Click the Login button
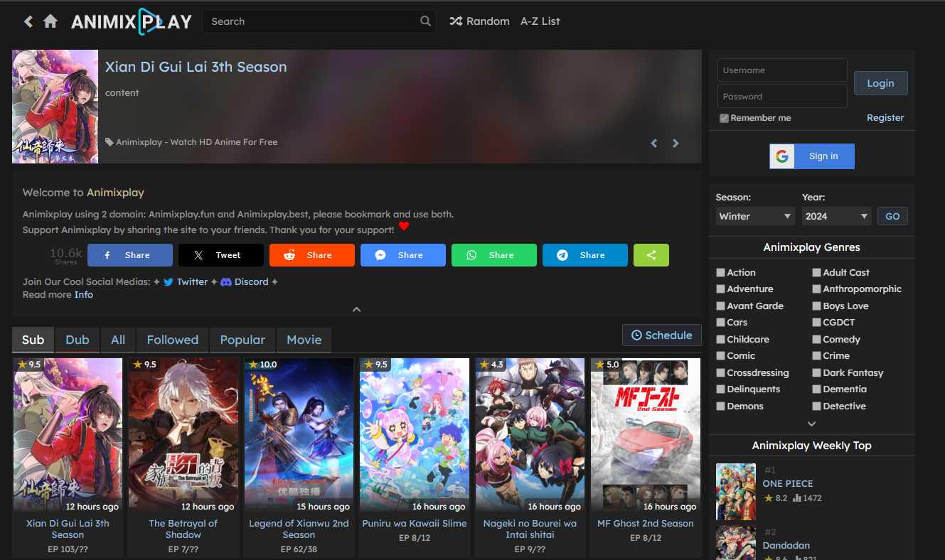The height and width of the screenshot is (560, 945). click(880, 83)
